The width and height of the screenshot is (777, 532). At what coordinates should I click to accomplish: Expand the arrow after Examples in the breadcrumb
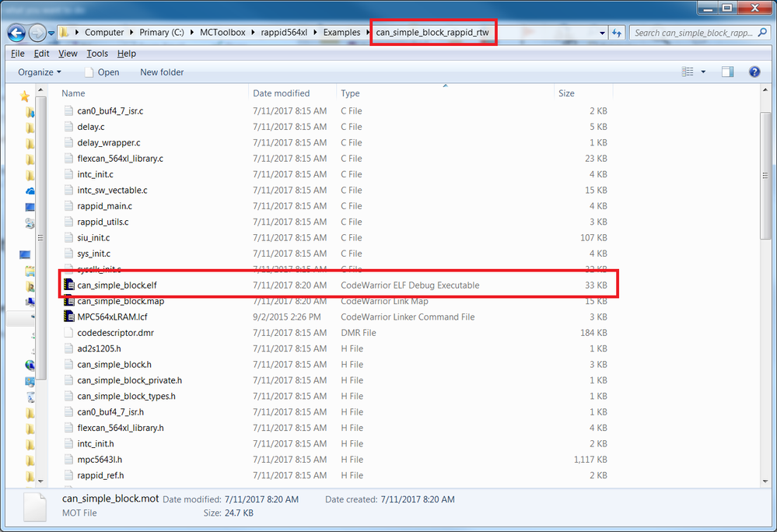tap(368, 33)
